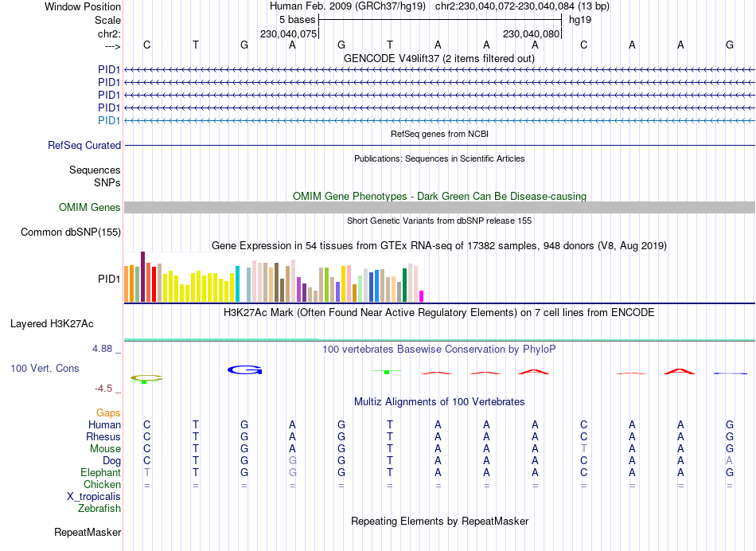This screenshot has width=756, height=551.
Task: Click the 4.88 PhyloP upper scale value
Action: (102, 348)
